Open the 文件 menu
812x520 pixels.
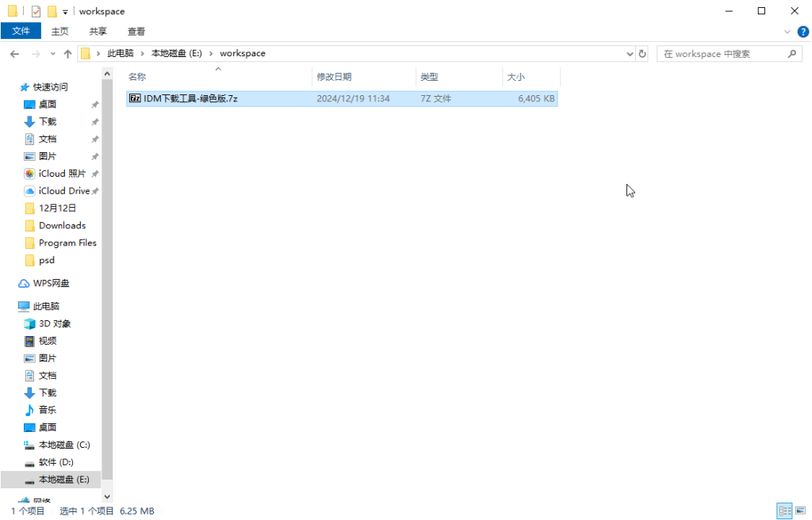pos(21,31)
